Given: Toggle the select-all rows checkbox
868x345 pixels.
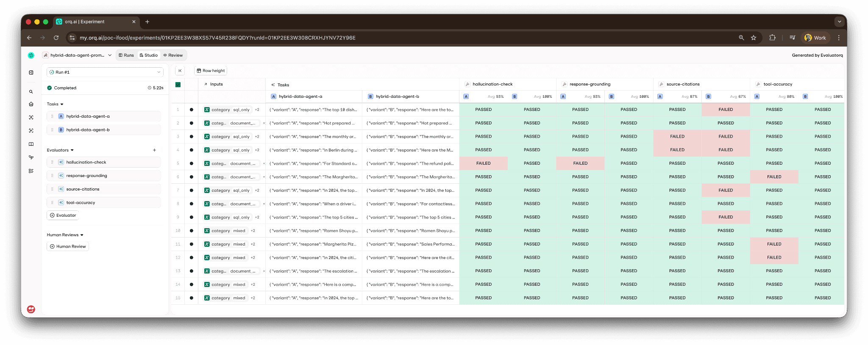Looking at the screenshot, I should pos(178,85).
